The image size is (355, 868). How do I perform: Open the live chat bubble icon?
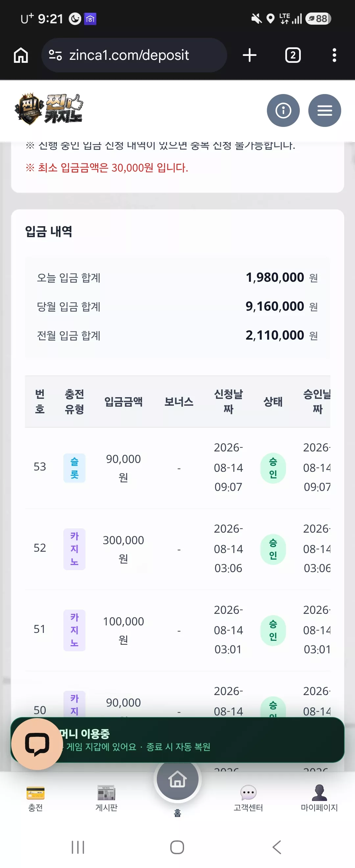tap(37, 744)
